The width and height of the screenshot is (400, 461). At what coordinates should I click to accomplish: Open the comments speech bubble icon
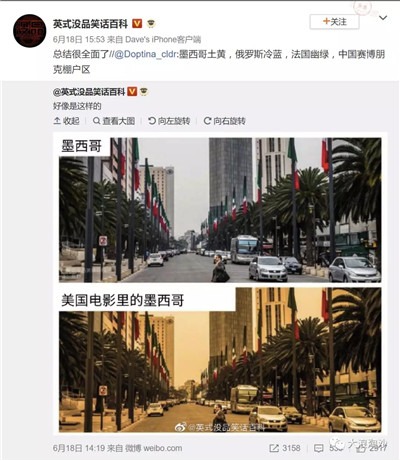click(319, 448)
